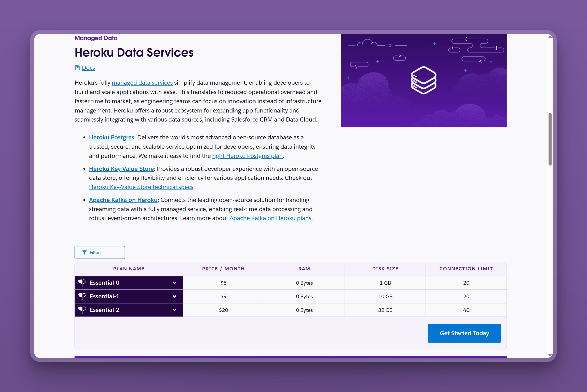The width and height of the screenshot is (587, 392).
Task: Open the Docs link
Action: click(x=88, y=68)
